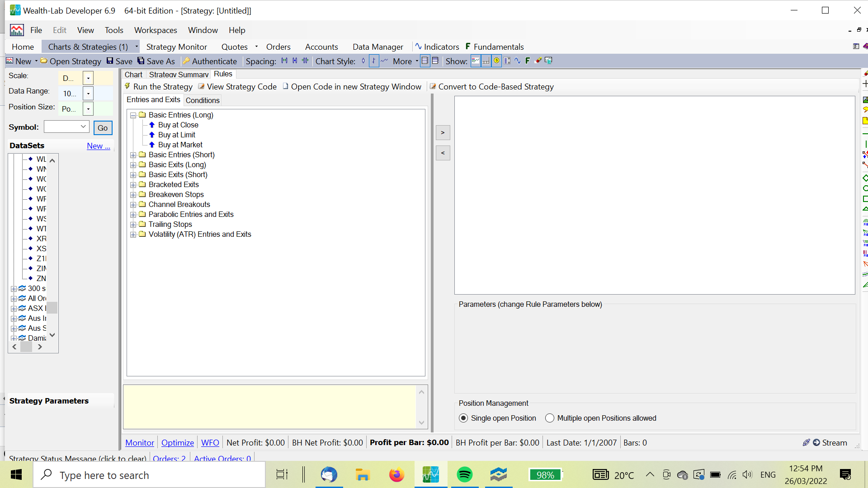Toggle the icon right of yellow Show circle
The height and width of the screenshot is (488, 868).
click(507, 61)
